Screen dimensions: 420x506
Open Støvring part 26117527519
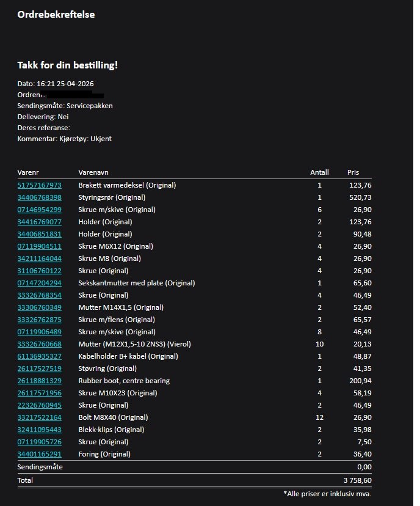pyautogui.click(x=39, y=369)
